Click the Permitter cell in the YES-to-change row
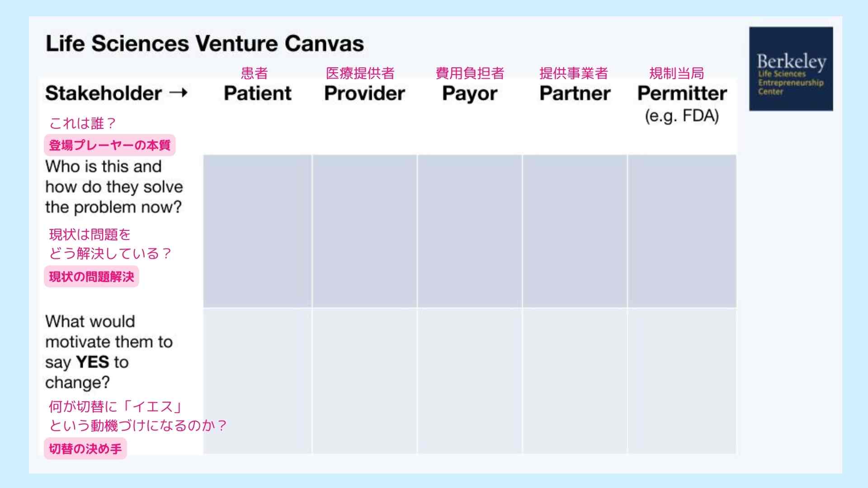The image size is (868, 488). 682,381
